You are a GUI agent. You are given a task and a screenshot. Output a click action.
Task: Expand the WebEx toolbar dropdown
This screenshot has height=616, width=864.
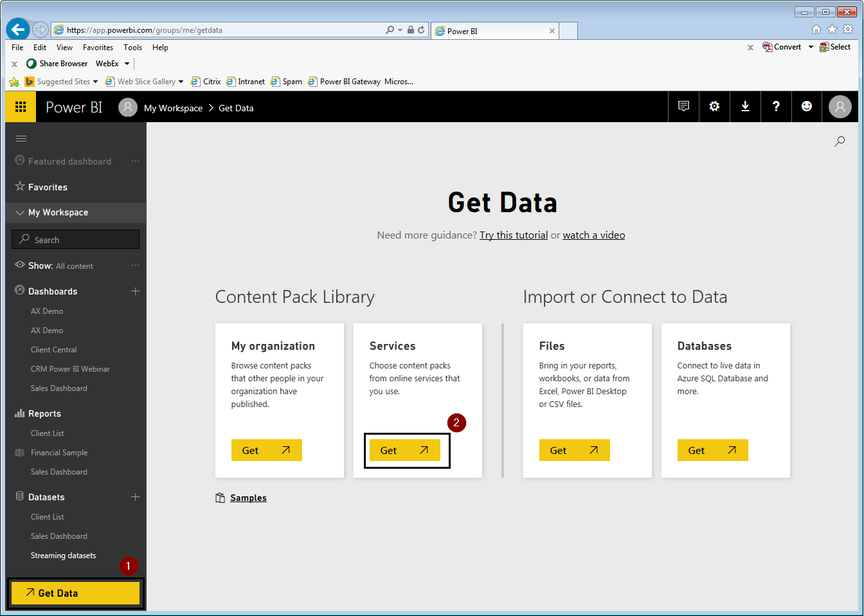tap(127, 63)
